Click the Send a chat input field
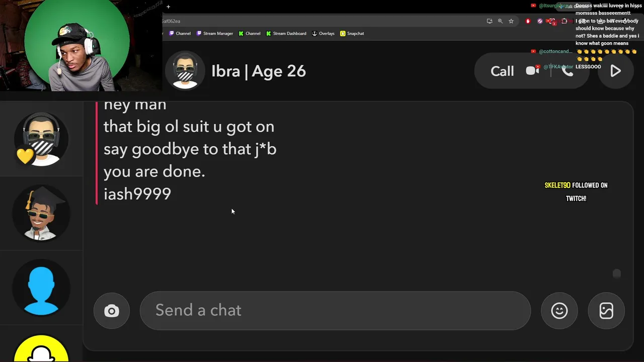This screenshot has height=362, width=644. pos(335,311)
